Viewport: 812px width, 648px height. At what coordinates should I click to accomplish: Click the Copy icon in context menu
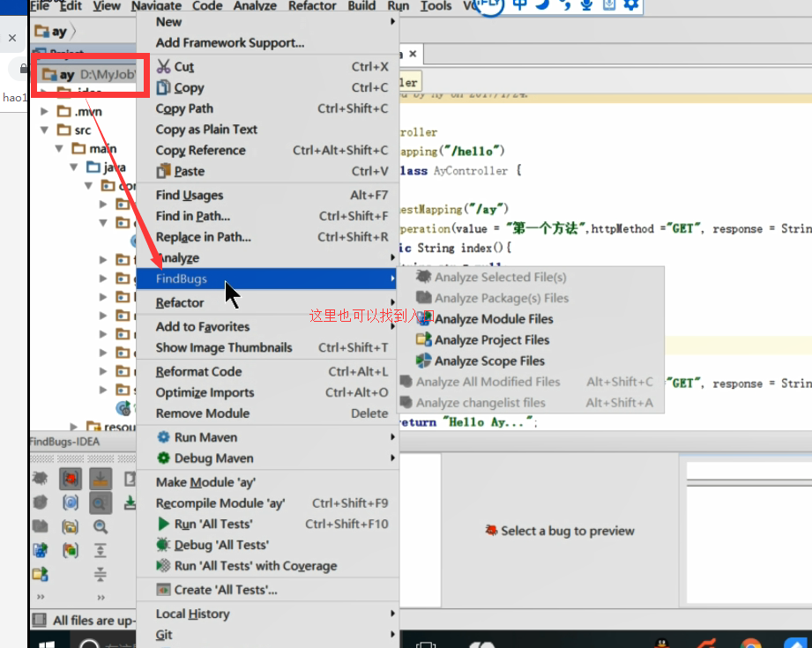(163, 87)
